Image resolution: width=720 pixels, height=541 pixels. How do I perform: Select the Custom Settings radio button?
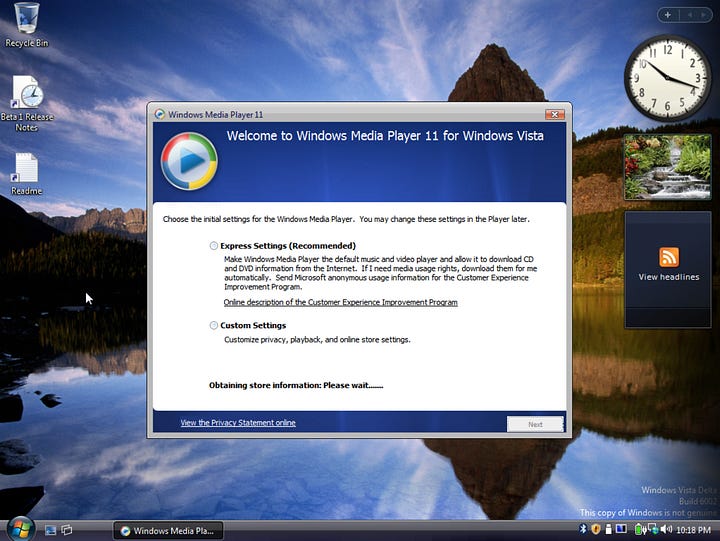pos(214,325)
